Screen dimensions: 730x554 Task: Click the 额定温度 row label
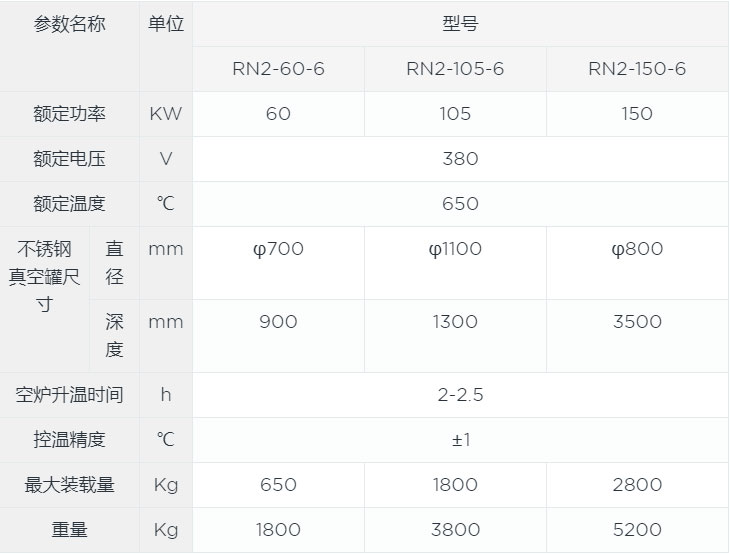point(69,204)
